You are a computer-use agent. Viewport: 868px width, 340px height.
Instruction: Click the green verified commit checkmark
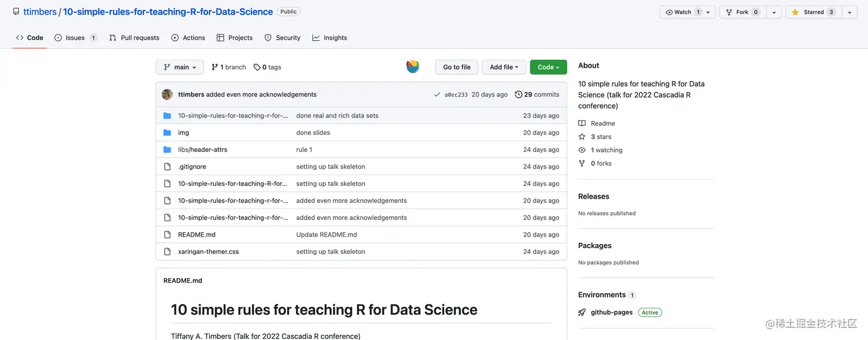437,94
